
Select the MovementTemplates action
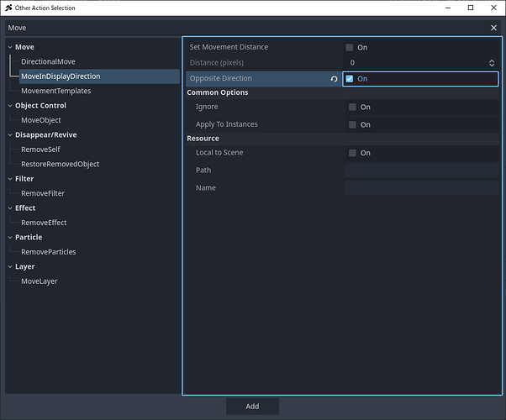tap(55, 91)
